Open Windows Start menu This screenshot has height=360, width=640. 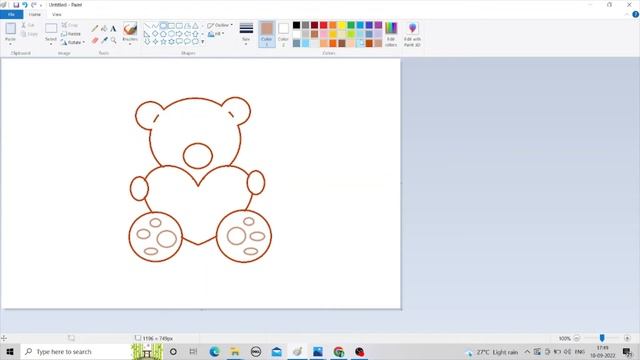pos(10,351)
